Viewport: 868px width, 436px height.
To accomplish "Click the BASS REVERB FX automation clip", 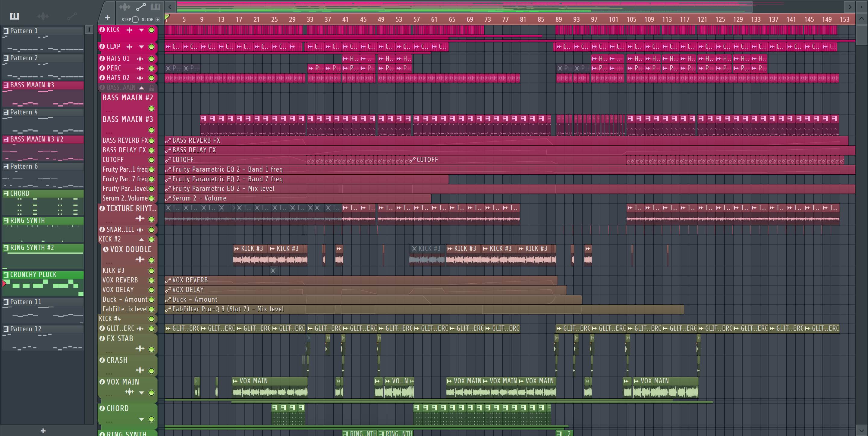I will tap(506, 140).
